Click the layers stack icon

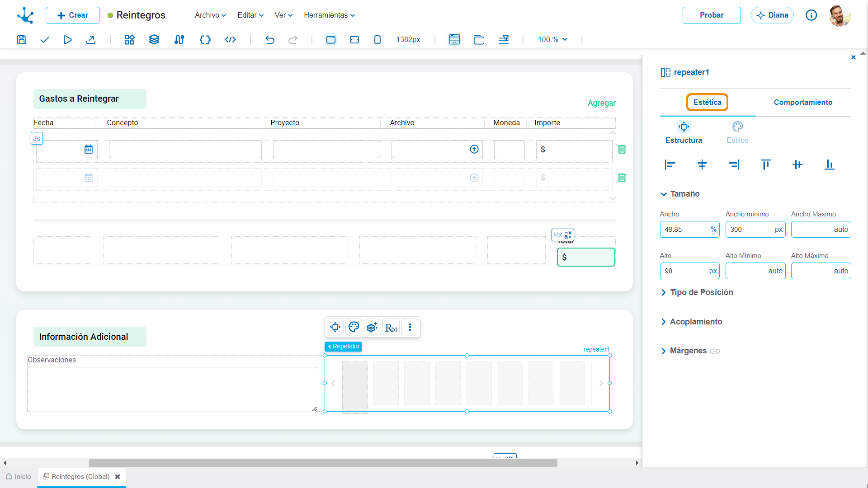(x=154, y=40)
